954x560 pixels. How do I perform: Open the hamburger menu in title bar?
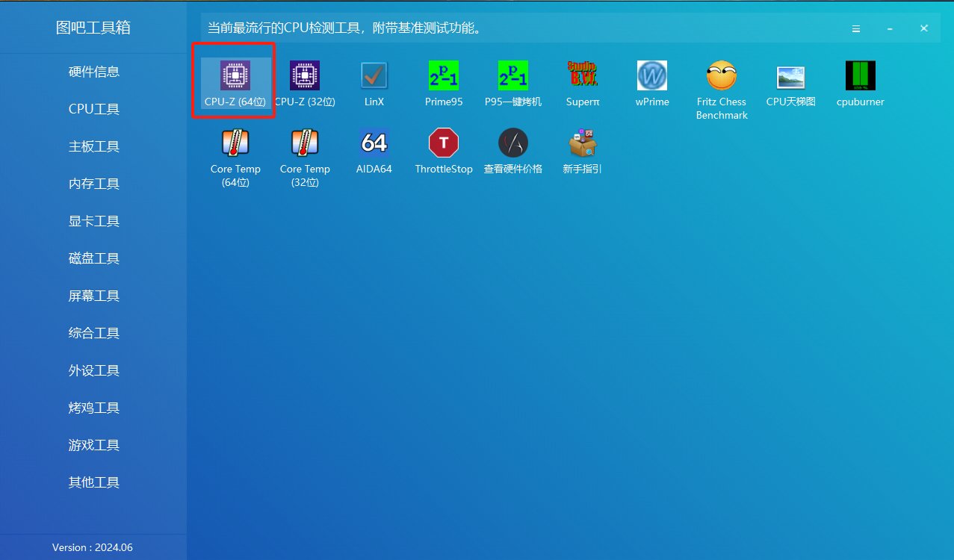(x=856, y=28)
